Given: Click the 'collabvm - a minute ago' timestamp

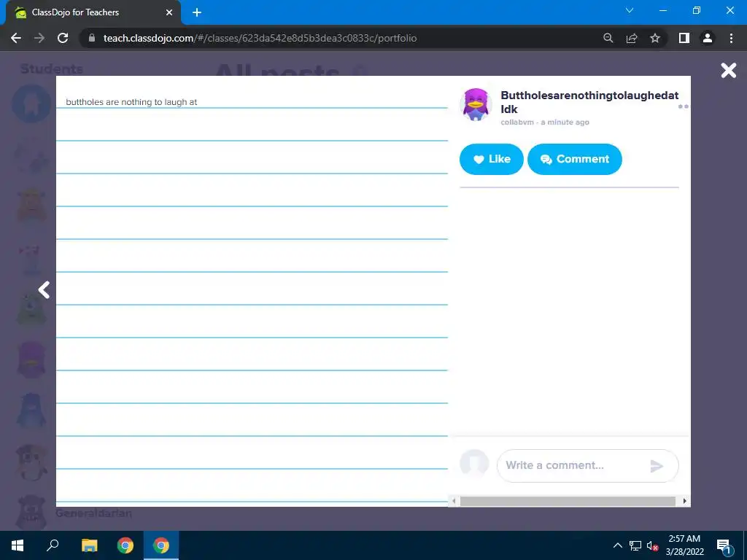Looking at the screenshot, I should pyautogui.click(x=544, y=122).
